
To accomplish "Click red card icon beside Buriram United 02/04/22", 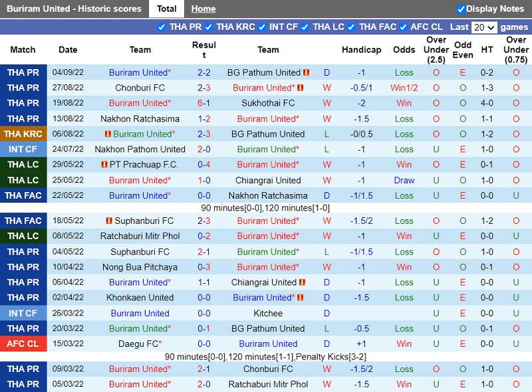I will [301, 298].
